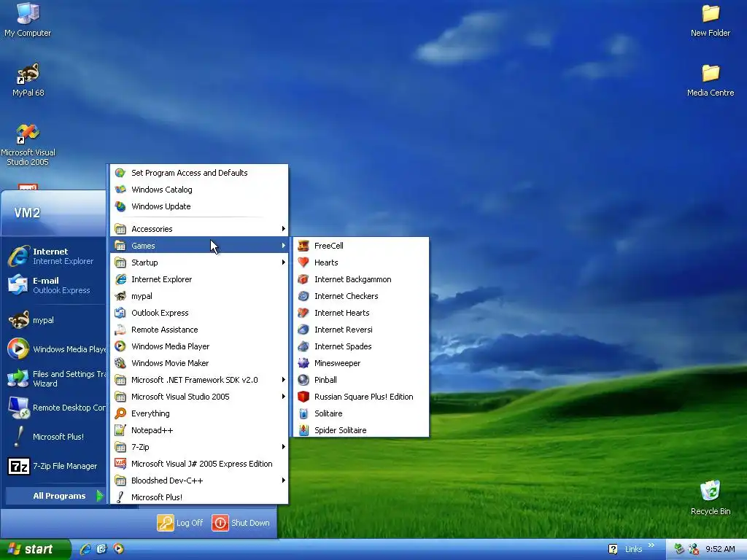Select the New Folder desktop icon
Screen dimensions: 747x560
click(711, 20)
